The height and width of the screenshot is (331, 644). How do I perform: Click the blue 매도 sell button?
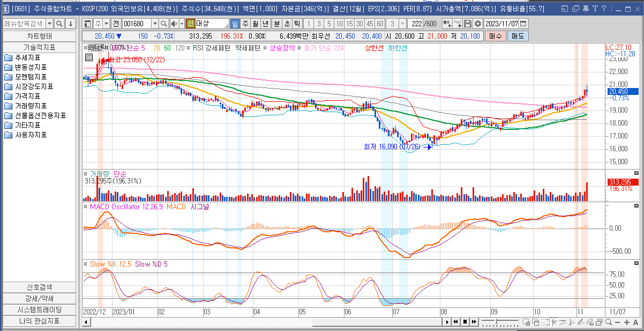coord(518,35)
